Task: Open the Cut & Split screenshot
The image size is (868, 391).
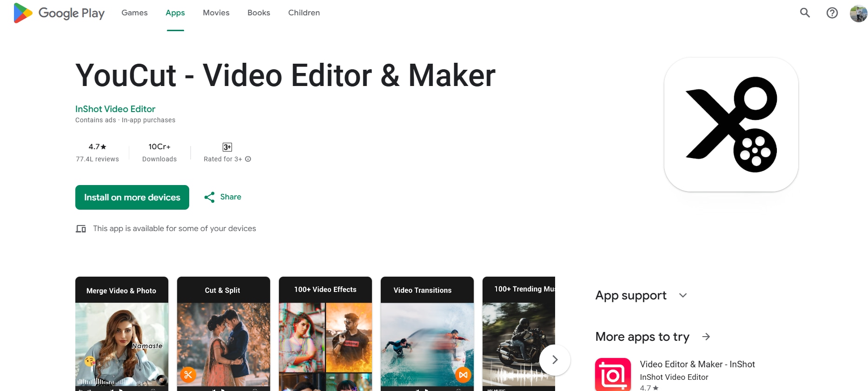Action: point(224,334)
